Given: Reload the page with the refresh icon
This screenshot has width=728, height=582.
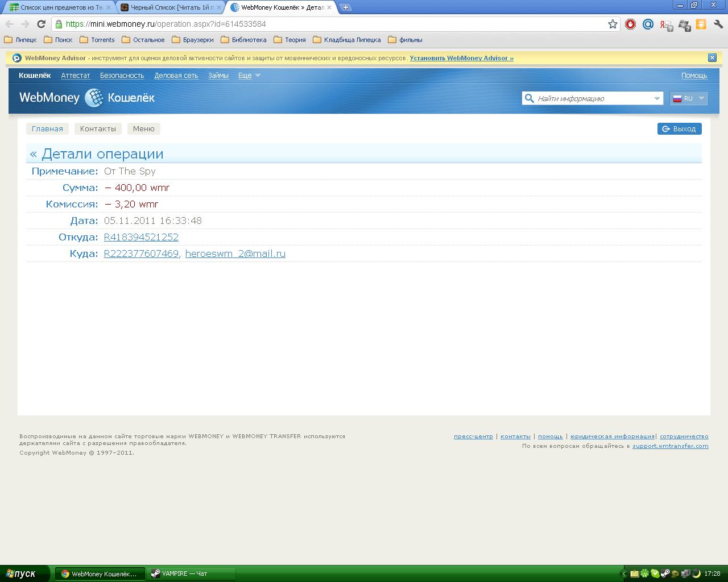Looking at the screenshot, I should [x=41, y=24].
